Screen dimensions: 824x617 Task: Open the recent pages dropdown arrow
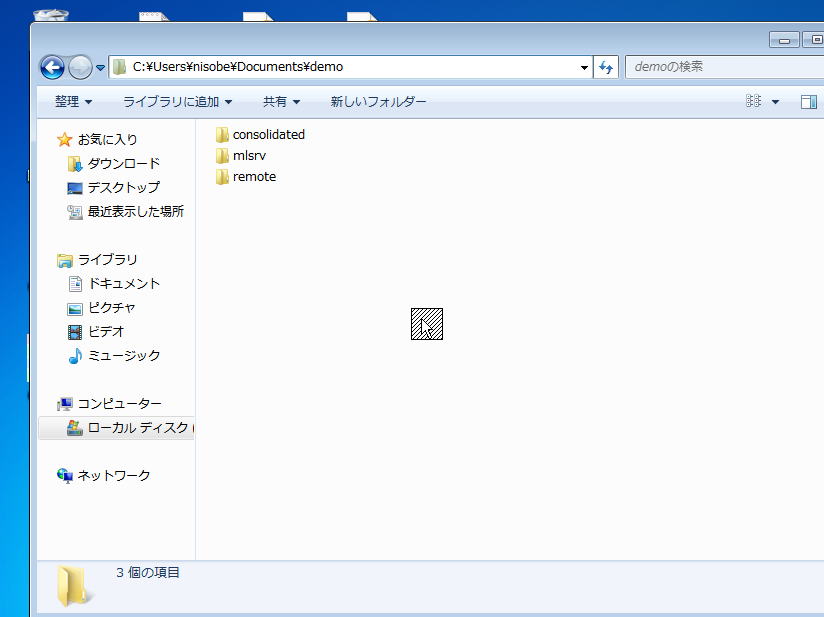tap(100, 68)
